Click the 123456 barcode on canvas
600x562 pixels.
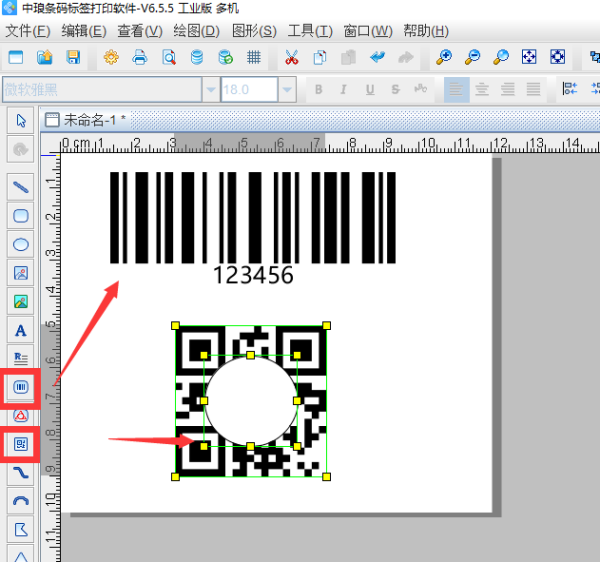(x=253, y=228)
